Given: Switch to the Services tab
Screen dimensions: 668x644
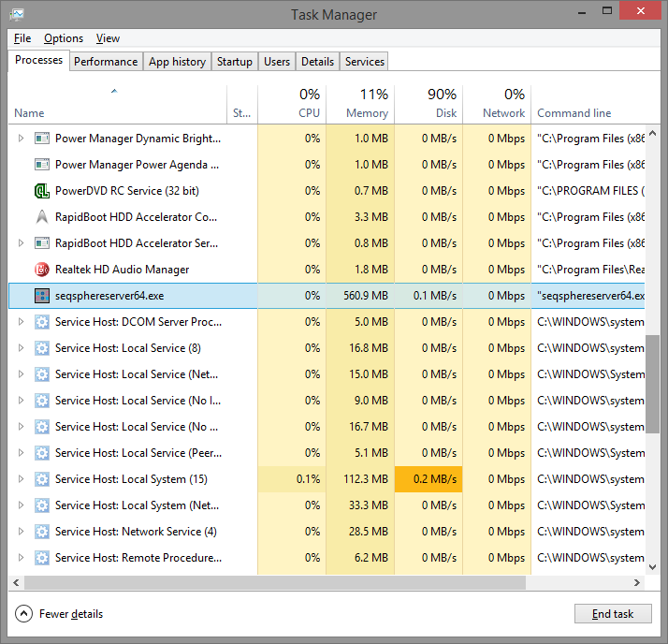Looking at the screenshot, I should click(x=365, y=62).
